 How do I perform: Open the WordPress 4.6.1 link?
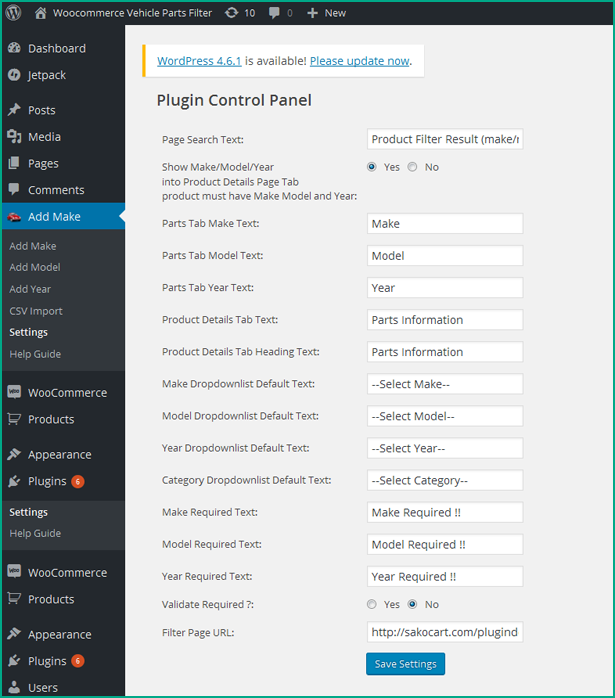pos(199,61)
